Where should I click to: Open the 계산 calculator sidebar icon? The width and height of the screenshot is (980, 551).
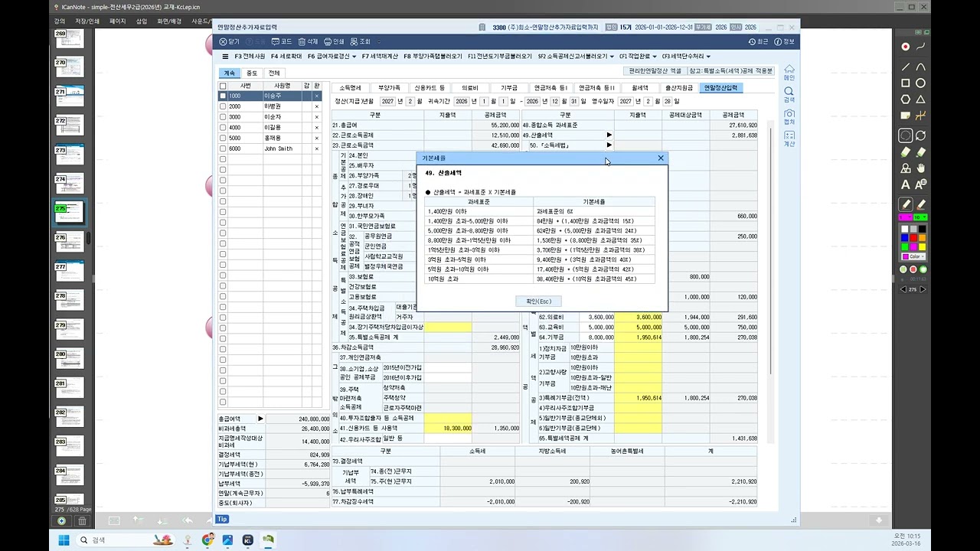coord(789,139)
